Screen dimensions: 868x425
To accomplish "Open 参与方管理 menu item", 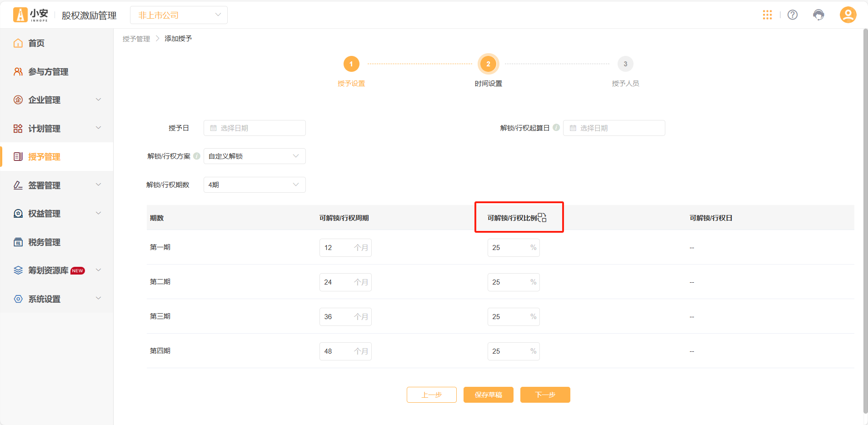I will pos(57,72).
